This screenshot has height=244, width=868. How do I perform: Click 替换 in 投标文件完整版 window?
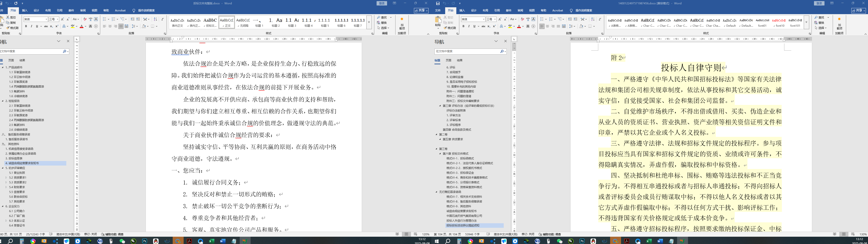pyautogui.click(x=382, y=23)
